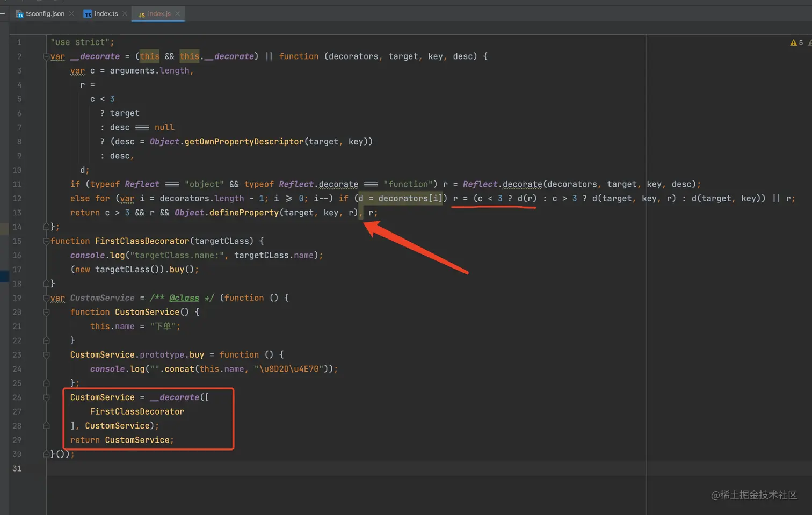Click the word arguments on line 3
The height and width of the screenshot is (515, 812).
point(132,71)
